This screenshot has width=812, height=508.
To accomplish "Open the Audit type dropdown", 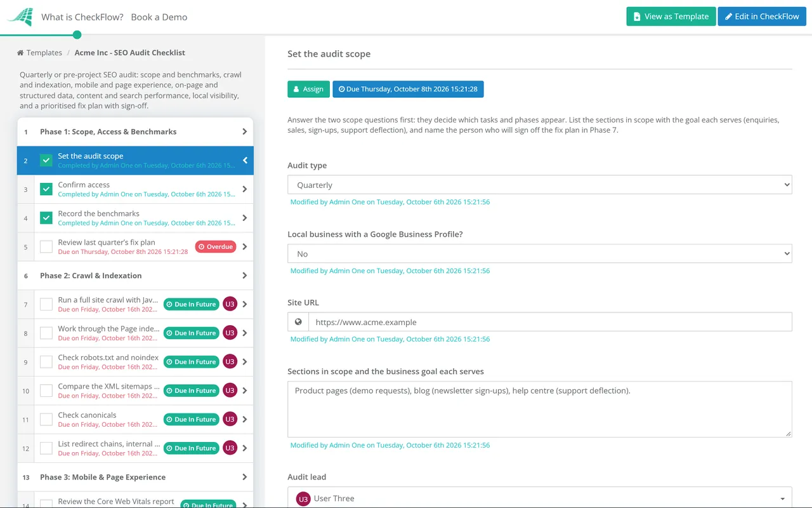I will coord(540,185).
